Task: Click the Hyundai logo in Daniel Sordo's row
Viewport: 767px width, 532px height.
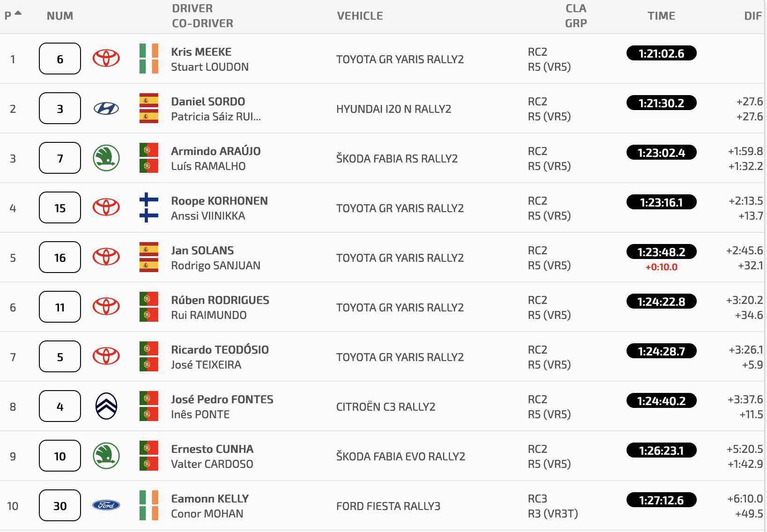Action: point(106,109)
